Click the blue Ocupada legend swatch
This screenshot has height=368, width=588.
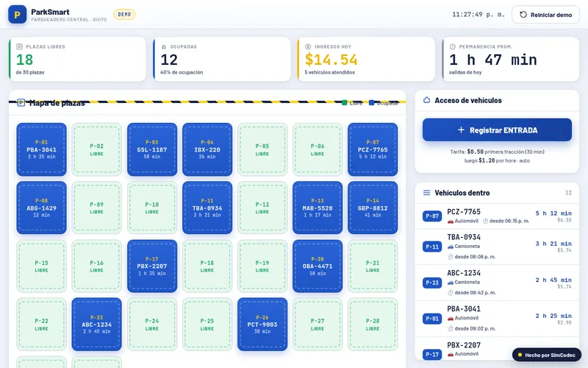(x=371, y=102)
